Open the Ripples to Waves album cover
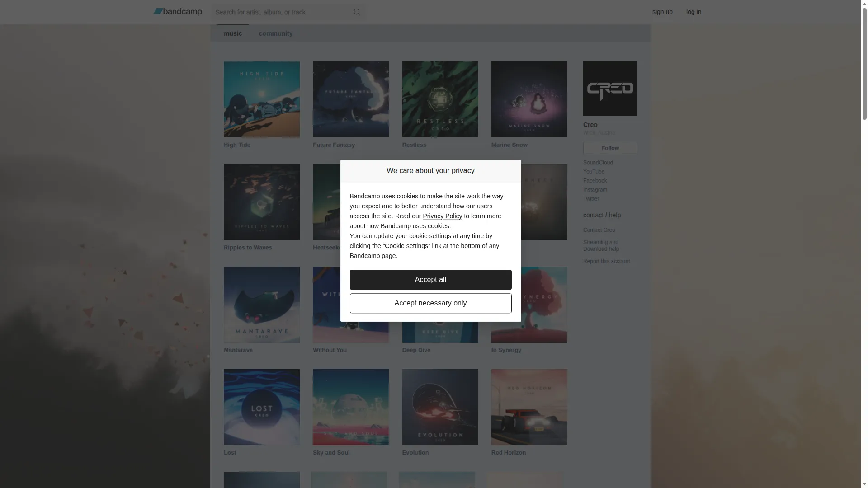This screenshot has width=868, height=488. [262, 202]
